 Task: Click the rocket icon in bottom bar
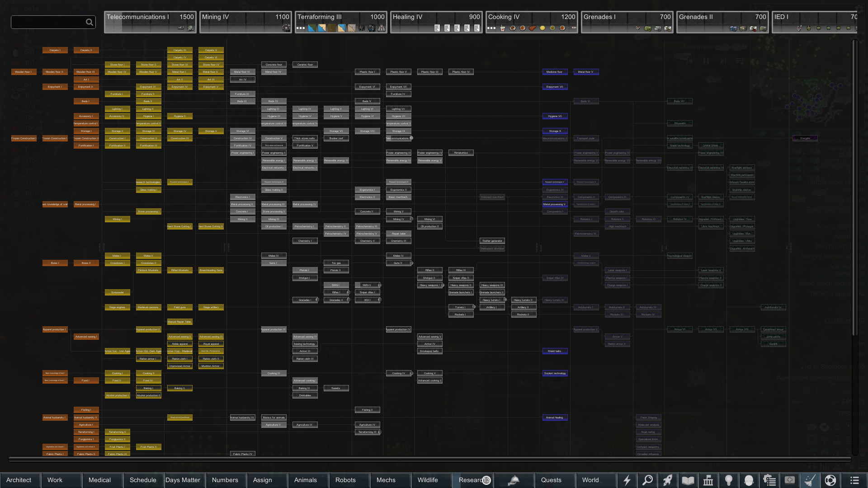pos(668,480)
